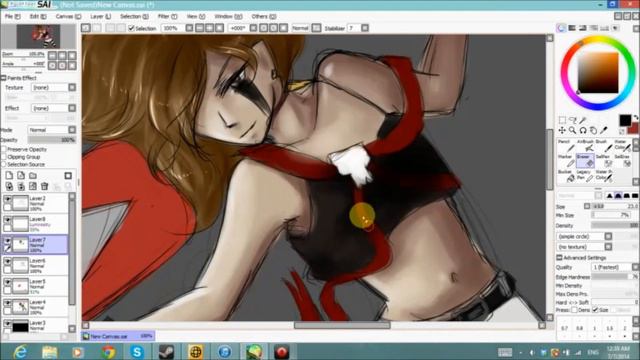The image size is (640, 360).
Task: Create a new normal layer
Action: click(9, 176)
